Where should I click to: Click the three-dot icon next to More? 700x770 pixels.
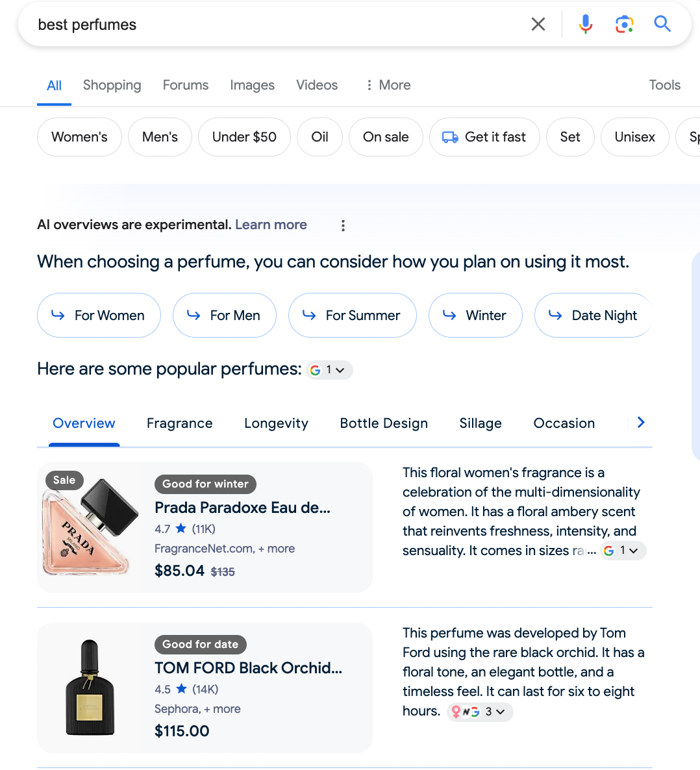(369, 85)
